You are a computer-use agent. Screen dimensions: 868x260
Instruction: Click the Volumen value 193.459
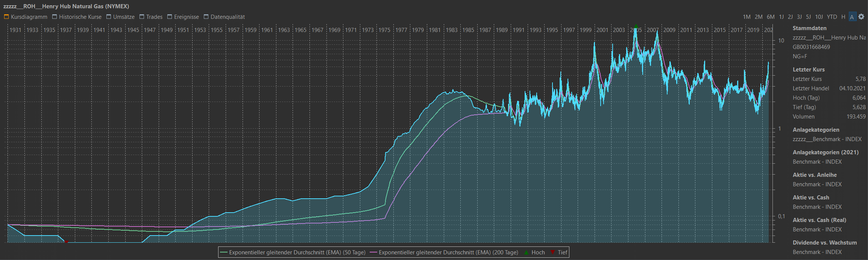pyautogui.click(x=856, y=117)
